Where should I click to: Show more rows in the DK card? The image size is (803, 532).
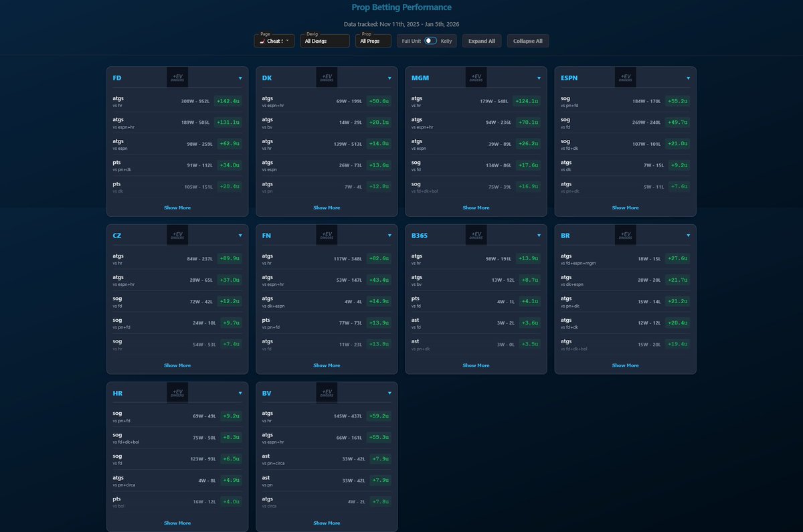click(327, 207)
